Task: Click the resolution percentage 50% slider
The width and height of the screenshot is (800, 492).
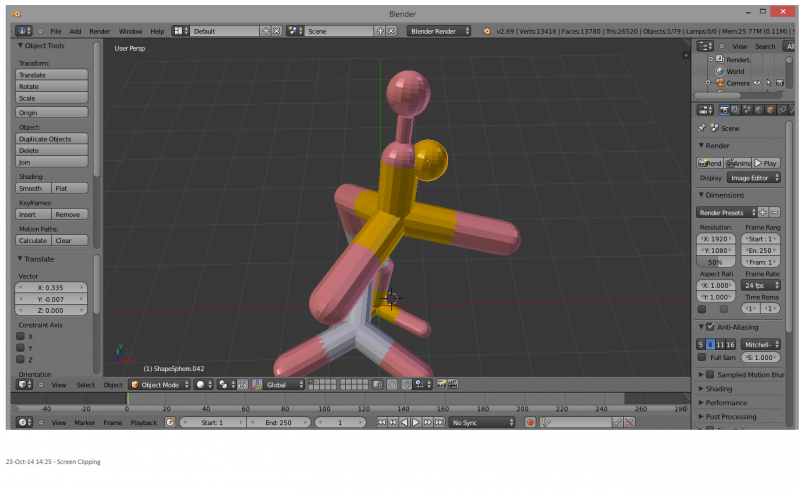Action: click(716, 261)
